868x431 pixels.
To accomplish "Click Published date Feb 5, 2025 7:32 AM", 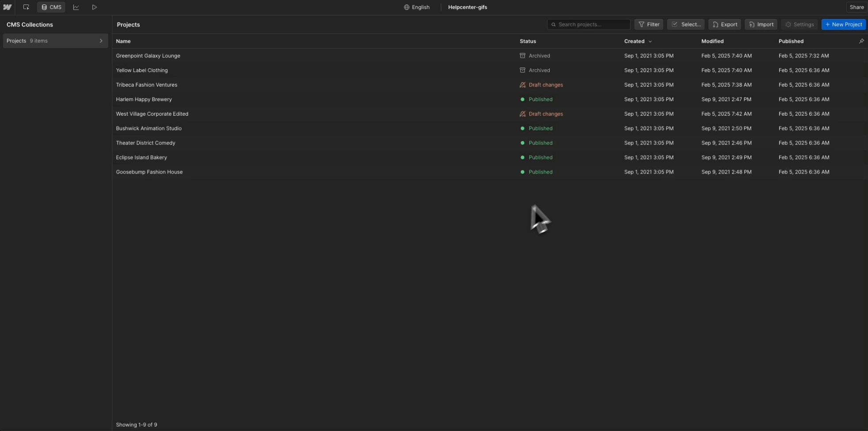I will [804, 56].
